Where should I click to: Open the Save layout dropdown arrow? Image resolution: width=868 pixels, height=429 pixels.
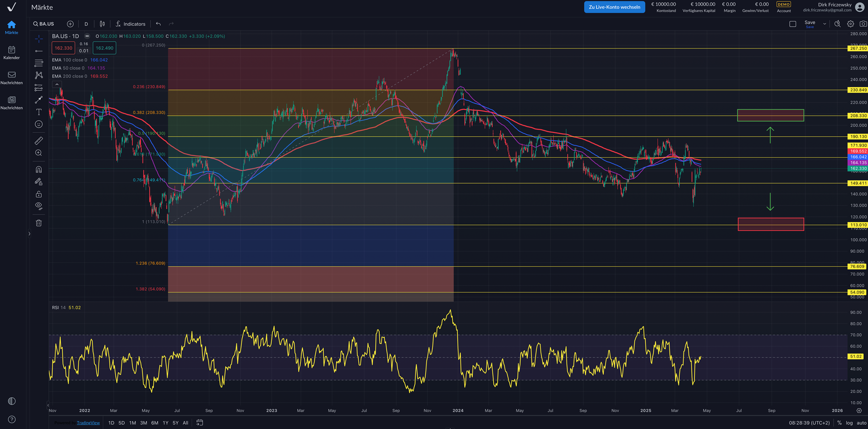(824, 24)
